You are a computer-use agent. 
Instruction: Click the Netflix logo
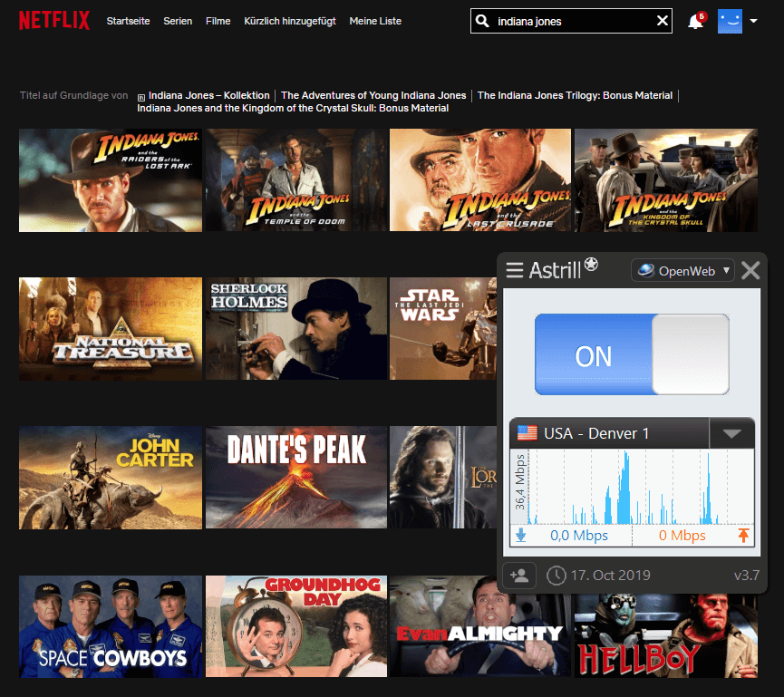(x=54, y=21)
